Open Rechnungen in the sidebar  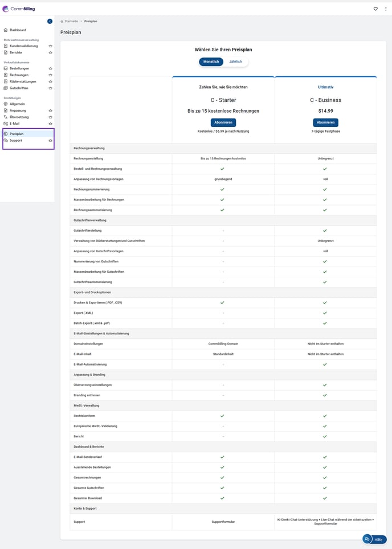(19, 75)
